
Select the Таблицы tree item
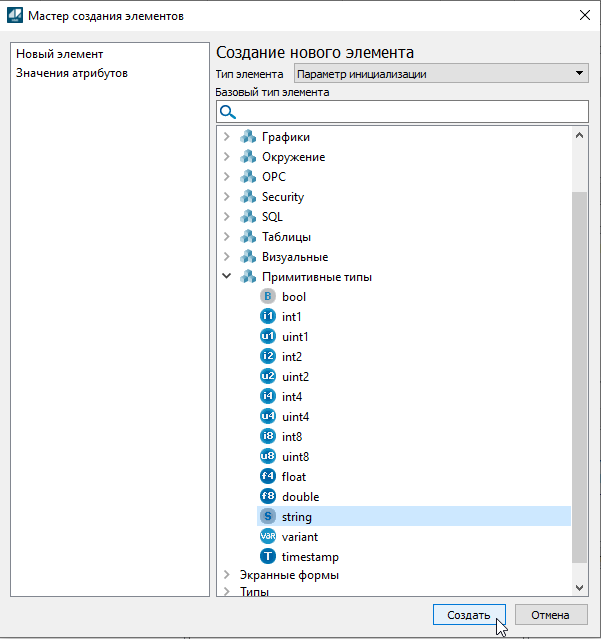click(286, 237)
